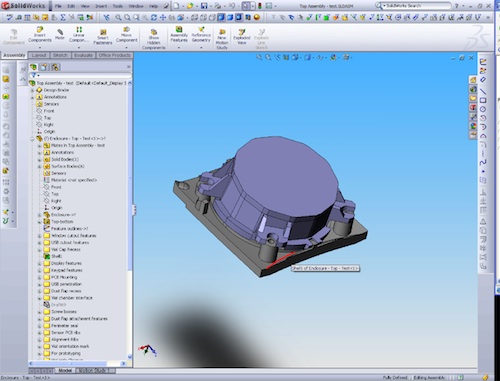
Task: Select the Top-bottom feature in tree
Action: [62, 222]
